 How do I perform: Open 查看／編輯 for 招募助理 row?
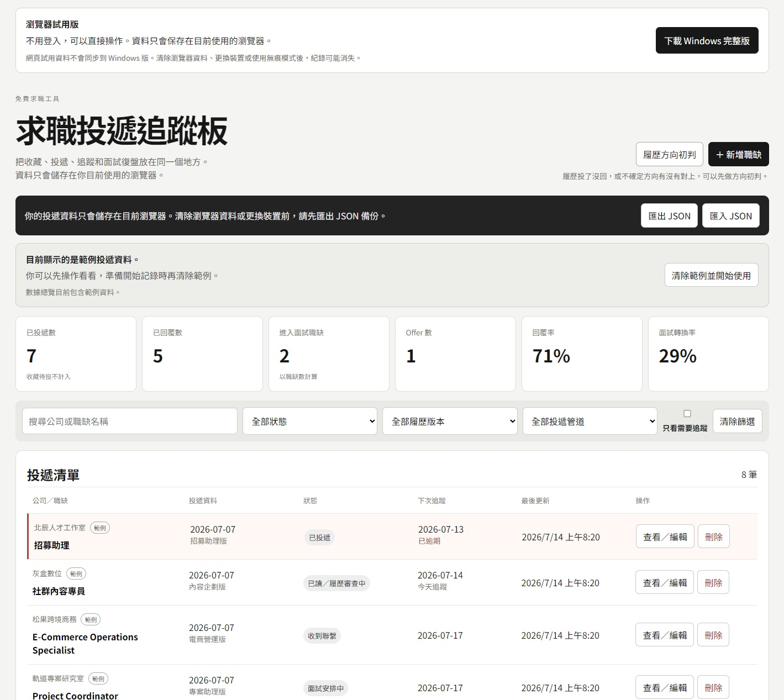point(665,536)
